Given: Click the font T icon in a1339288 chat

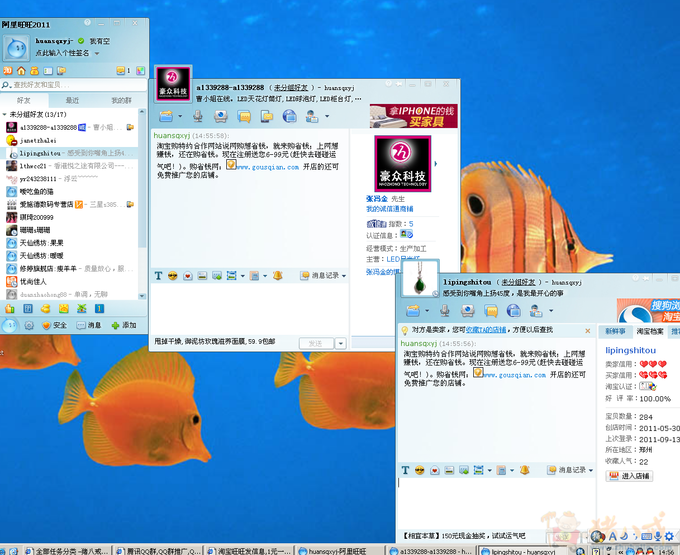Looking at the screenshot, I should click(x=158, y=276).
